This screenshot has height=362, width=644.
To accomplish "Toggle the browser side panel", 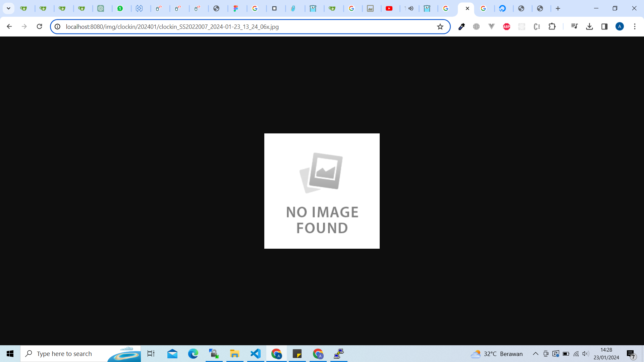I will (604, 26).
